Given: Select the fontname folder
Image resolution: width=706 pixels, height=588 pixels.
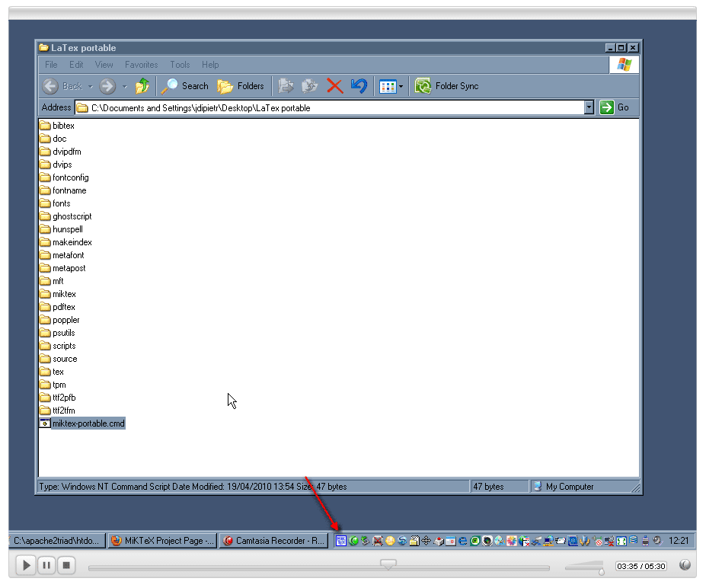Looking at the screenshot, I should [63, 190].
